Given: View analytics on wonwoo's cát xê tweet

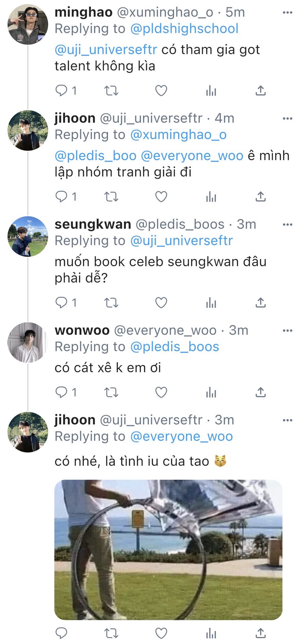Looking at the screenshot, I should pyautogui.click(x=211, y=392).
